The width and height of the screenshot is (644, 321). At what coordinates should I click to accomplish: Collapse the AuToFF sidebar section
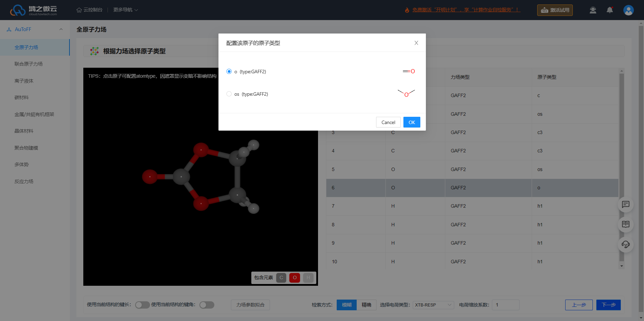click(x=61, y=29)
